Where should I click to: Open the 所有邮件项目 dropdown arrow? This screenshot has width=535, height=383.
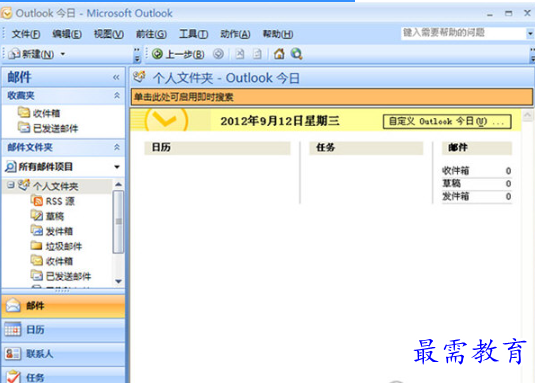click(x=117, y=167)
